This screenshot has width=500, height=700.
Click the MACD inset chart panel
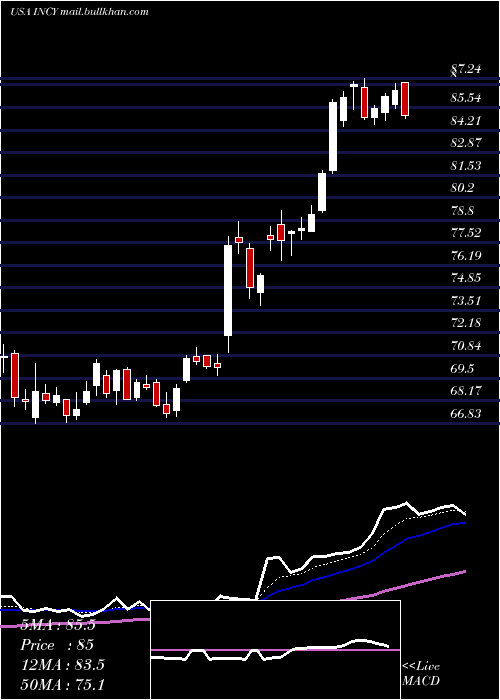(275, 650)
